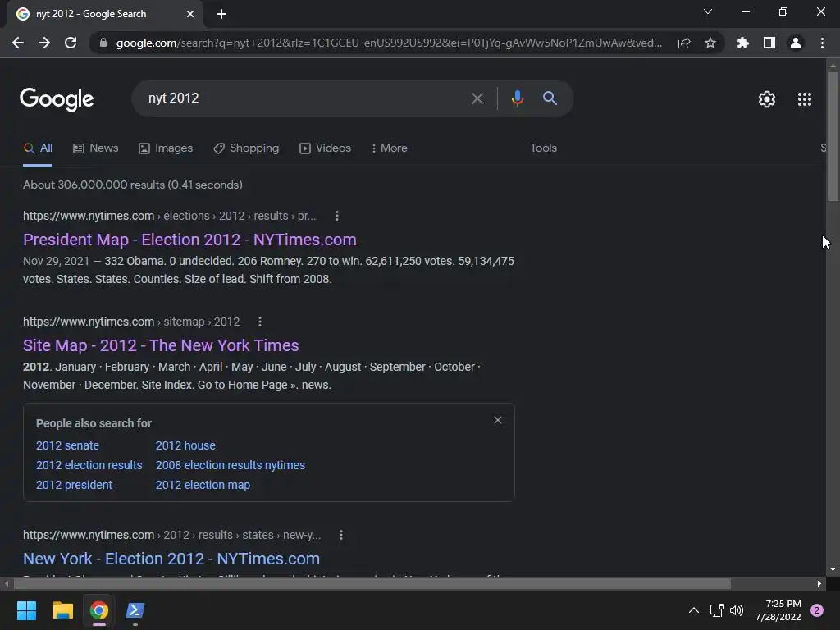This screenshot has height=630, width=840.
Task: Switch to the Images tab
Action: click(x=166, y=148)
